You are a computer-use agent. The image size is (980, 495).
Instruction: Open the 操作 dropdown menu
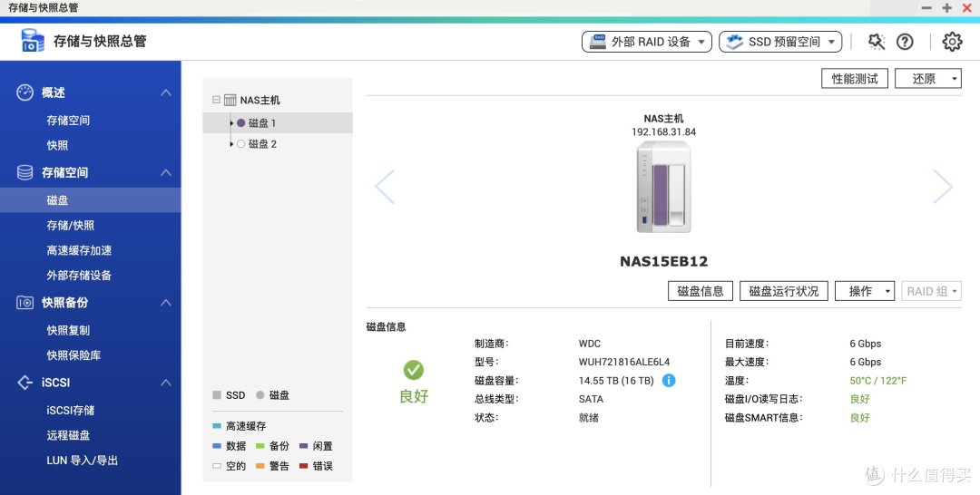pyautogui.click(x=865, y=291)
